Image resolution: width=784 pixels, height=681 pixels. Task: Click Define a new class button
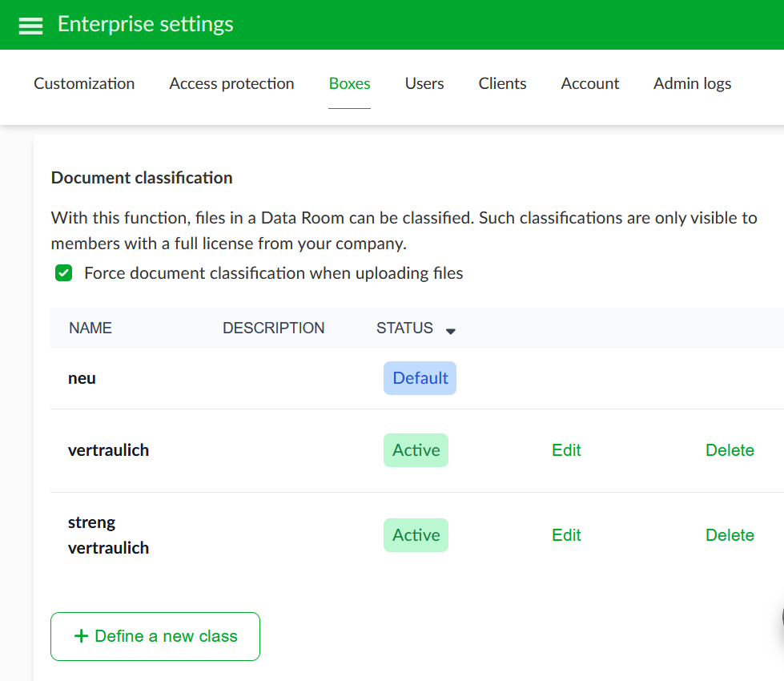[155, 636]
